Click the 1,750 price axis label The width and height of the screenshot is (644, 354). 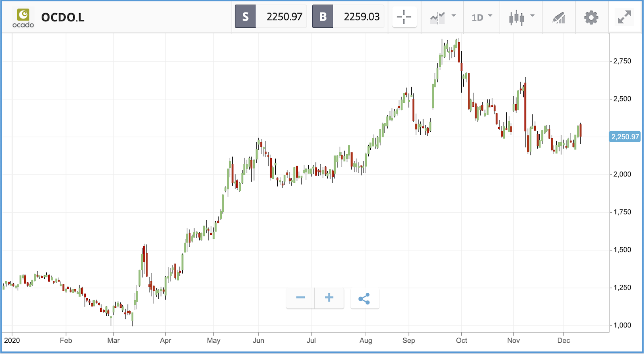(x=622, y=212)
